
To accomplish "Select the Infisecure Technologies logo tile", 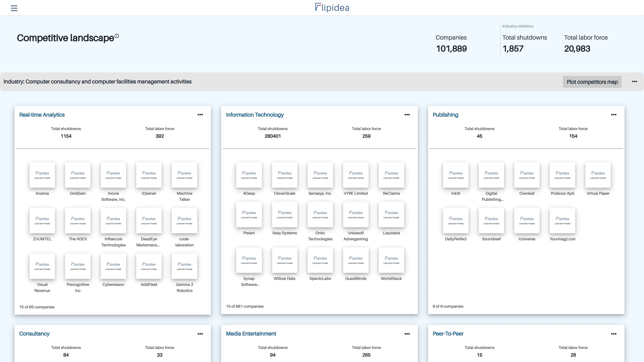I will click(113, 221).
